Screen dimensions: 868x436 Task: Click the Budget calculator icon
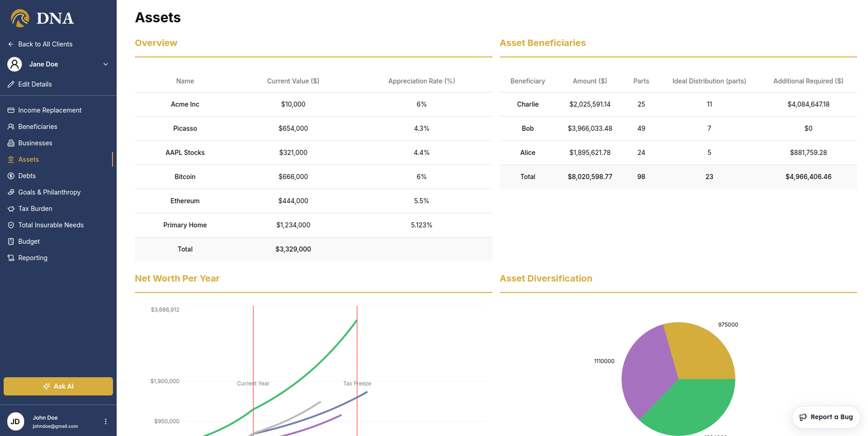tap(11, 241)
